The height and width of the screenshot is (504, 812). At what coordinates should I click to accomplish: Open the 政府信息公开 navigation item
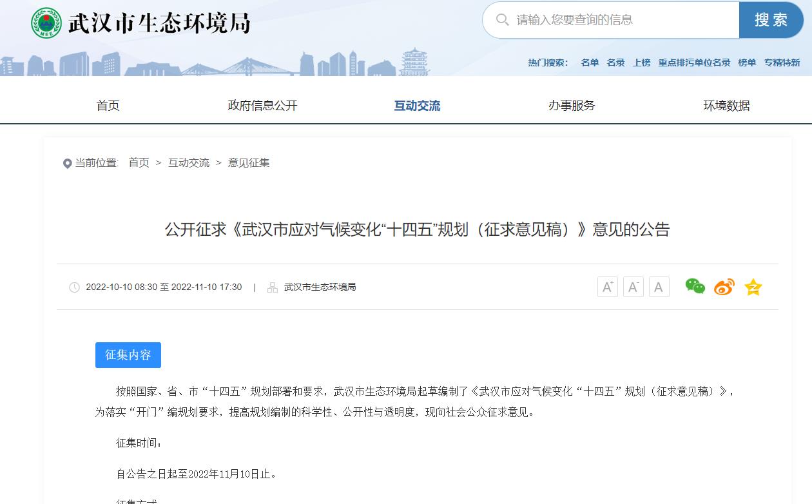[262, 106]
